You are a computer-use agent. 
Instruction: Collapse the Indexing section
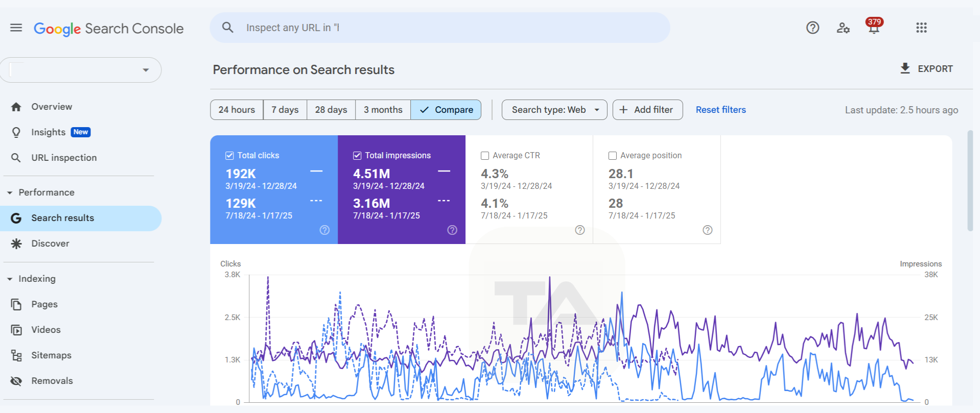coord(10,279)
